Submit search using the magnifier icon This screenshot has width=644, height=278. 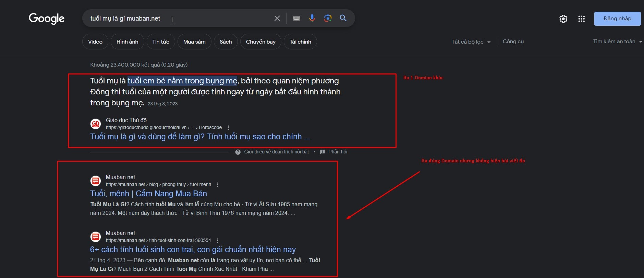(x=343, y=18)
